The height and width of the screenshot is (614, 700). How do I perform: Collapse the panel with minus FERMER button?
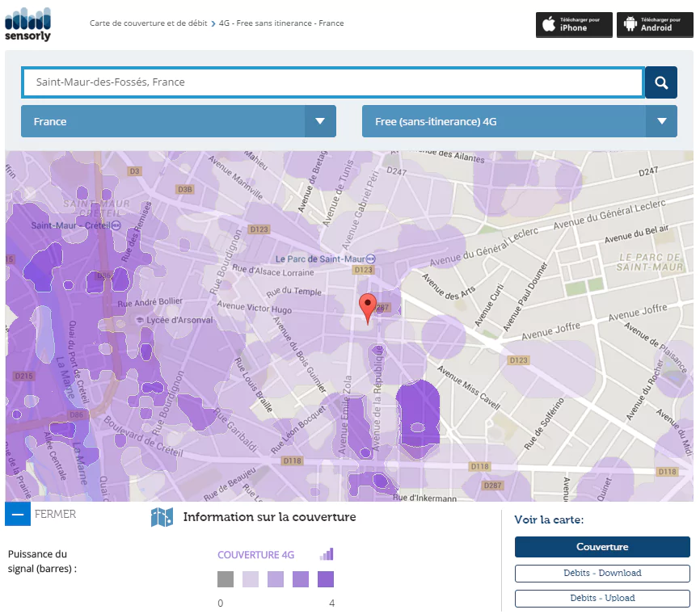coord(18,514)
